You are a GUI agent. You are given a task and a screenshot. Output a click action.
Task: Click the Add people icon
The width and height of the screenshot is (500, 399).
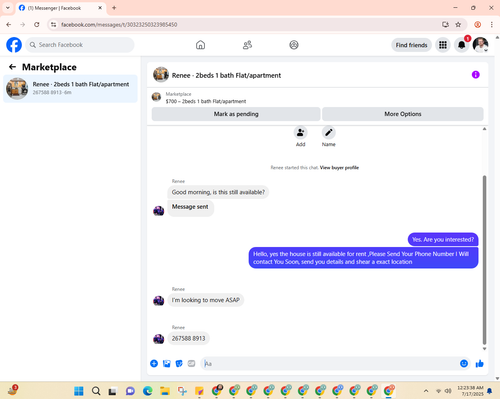point(300,133)
